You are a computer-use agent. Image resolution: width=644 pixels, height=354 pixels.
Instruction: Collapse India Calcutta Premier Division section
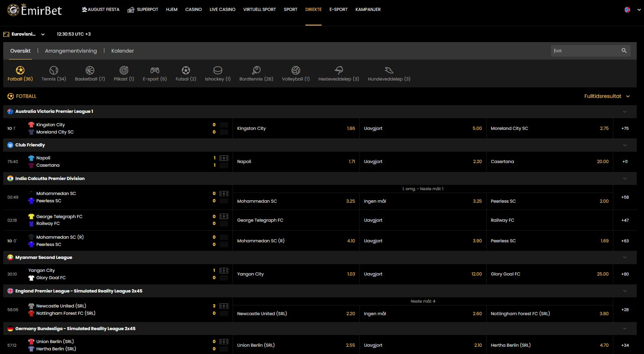tap(625, 178)
